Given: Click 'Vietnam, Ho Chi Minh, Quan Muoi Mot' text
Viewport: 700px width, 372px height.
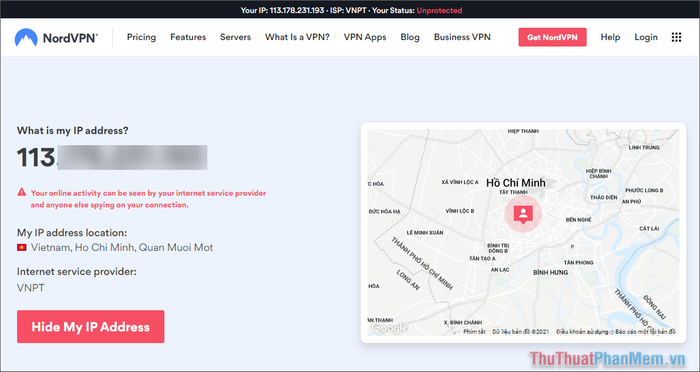Looking at the screenshot, I should (x=122, y=247).
